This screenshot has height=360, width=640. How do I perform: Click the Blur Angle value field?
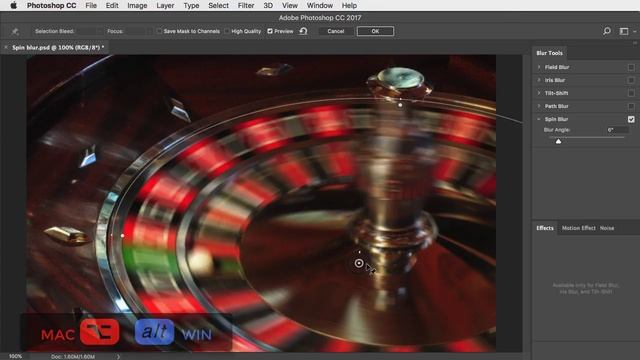(x=617, y=130)
